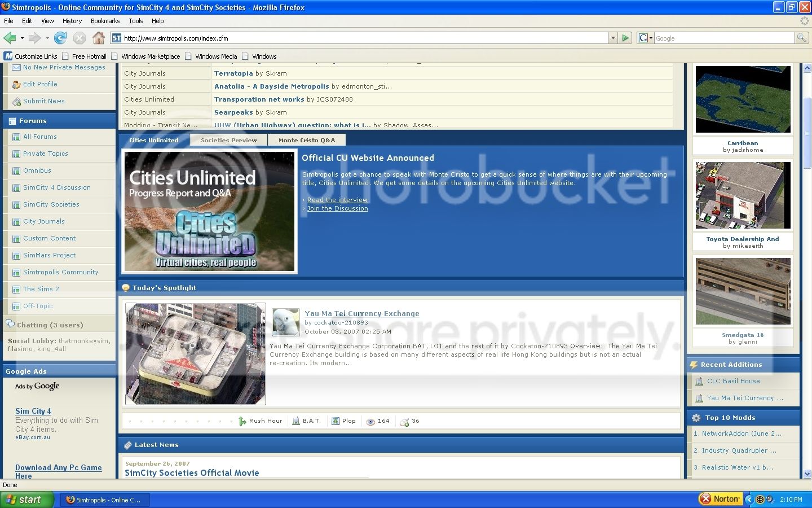Viewport: 812px width, 508px height.
Task: Open the Toyota Dealership thumbnail image
Action: click(743, 195)
